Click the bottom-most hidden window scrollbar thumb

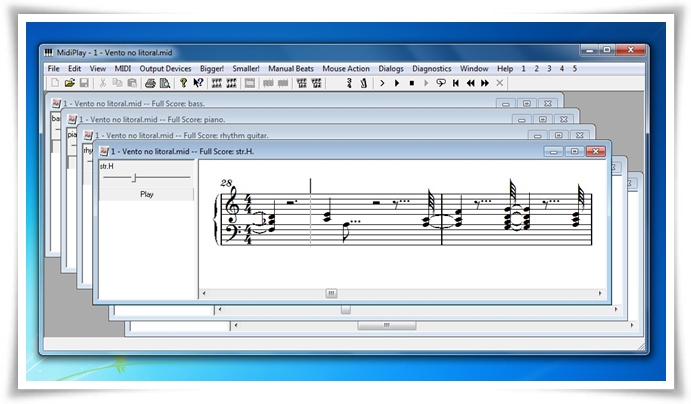click(386, 326)
